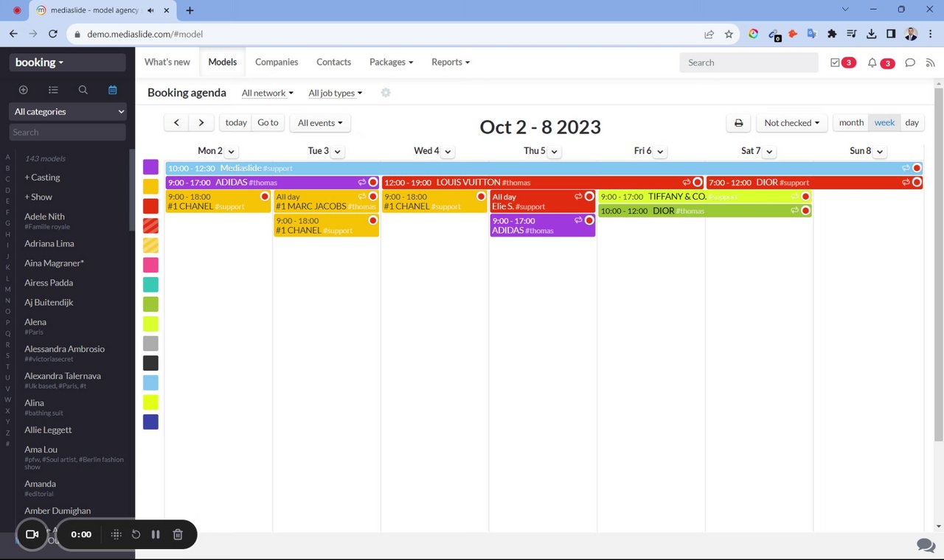The height and width of the screenshot is (560, 944).
Task: Select the purple color swatch
Action: [x=150, y=167]
